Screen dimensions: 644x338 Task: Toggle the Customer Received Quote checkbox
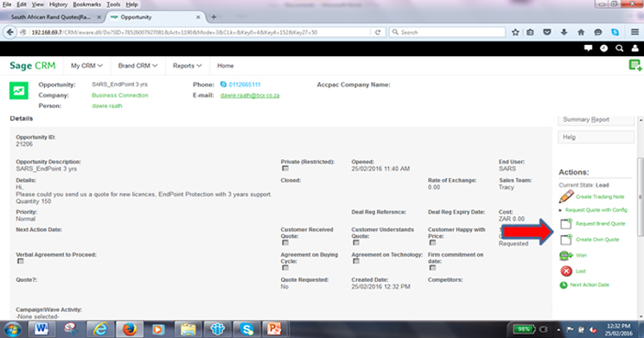[x=285, y=243]
